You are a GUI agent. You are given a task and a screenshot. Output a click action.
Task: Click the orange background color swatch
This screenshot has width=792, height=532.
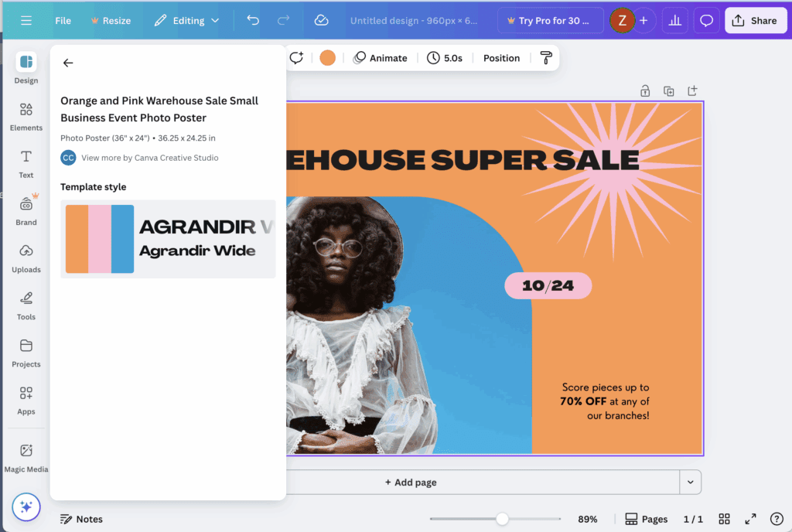click(327, 58)
